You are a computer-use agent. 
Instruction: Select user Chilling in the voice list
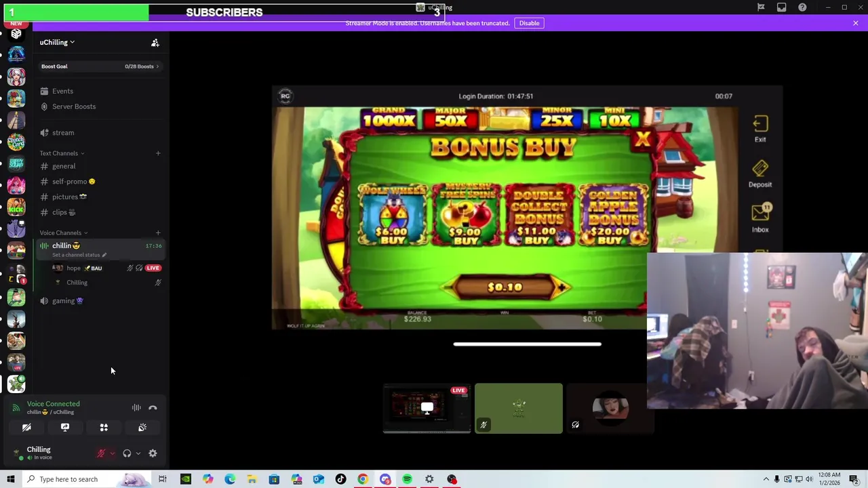click(x=77, y=283)
